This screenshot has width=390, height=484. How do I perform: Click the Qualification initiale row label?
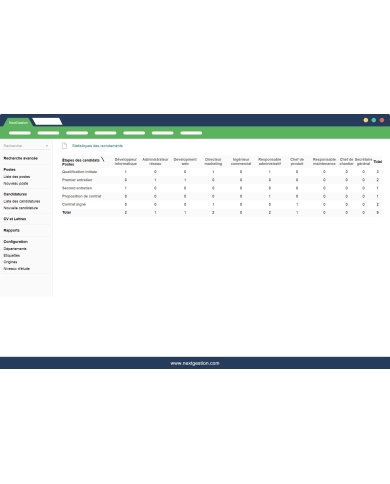point(79,172)
